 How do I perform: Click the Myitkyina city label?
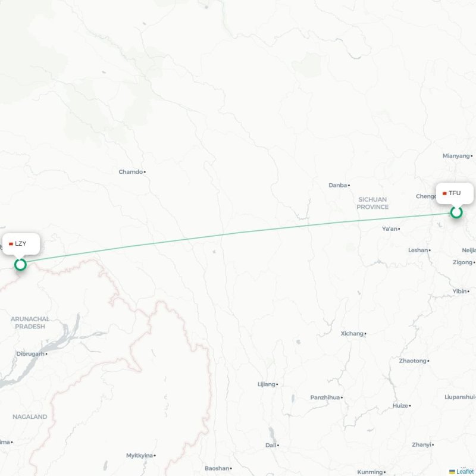(x=139, y=455)
